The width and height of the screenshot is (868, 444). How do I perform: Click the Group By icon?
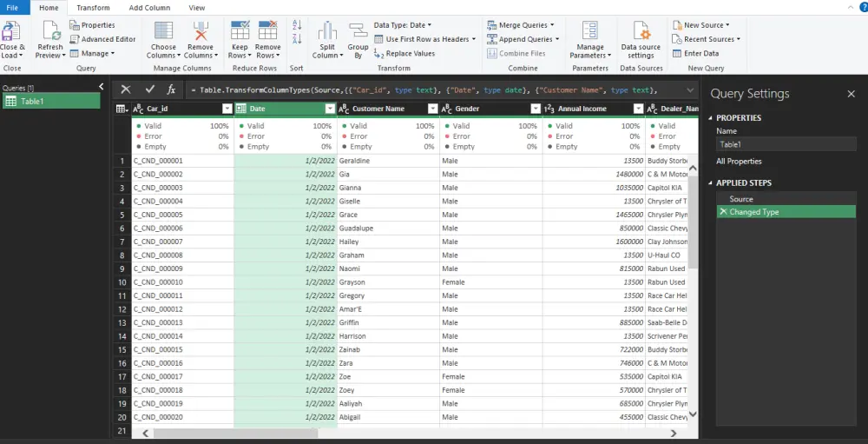click(358, 31)
